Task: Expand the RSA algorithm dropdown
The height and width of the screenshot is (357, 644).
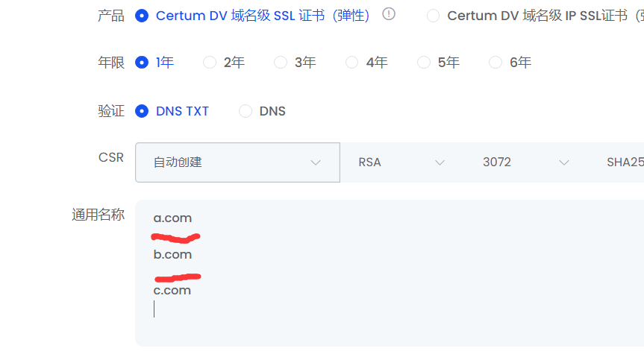Action: 401,162
